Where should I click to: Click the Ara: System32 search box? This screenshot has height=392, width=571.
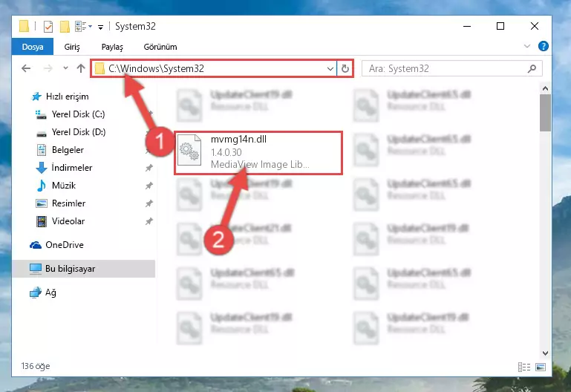(452, 68)
